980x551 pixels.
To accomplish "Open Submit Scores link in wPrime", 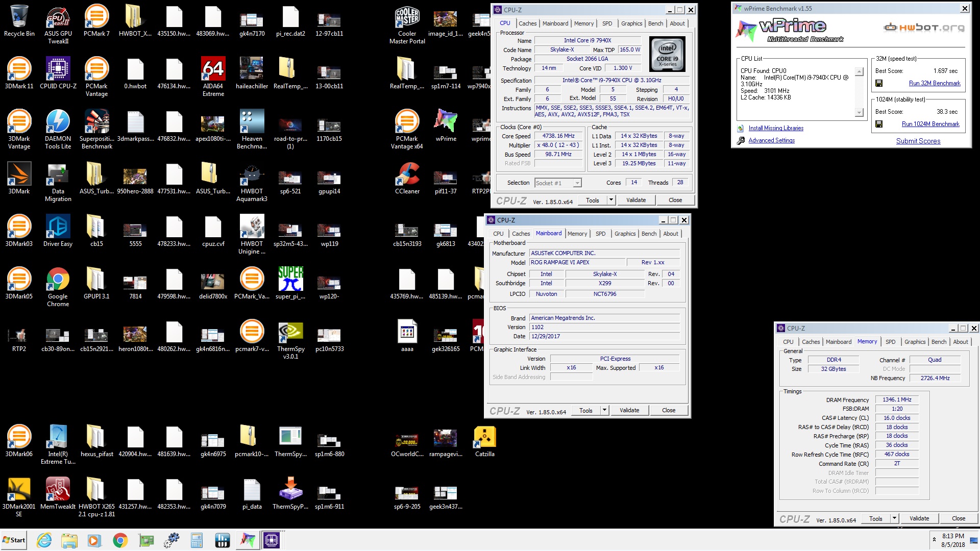I will click(918, 141).
